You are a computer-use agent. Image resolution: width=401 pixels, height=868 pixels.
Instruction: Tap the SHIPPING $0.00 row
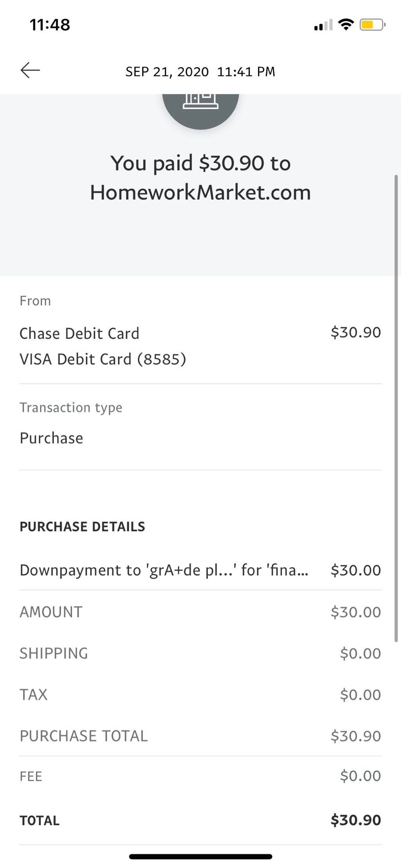(200, 653)
